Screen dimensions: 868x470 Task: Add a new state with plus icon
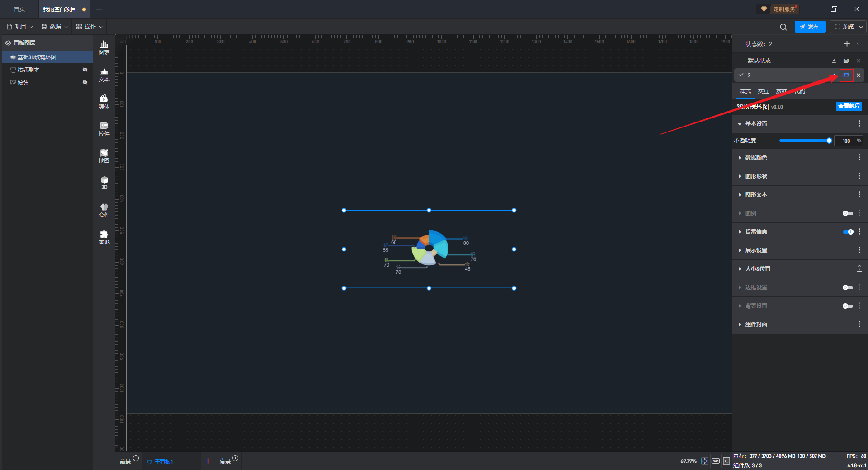point(847,44)
